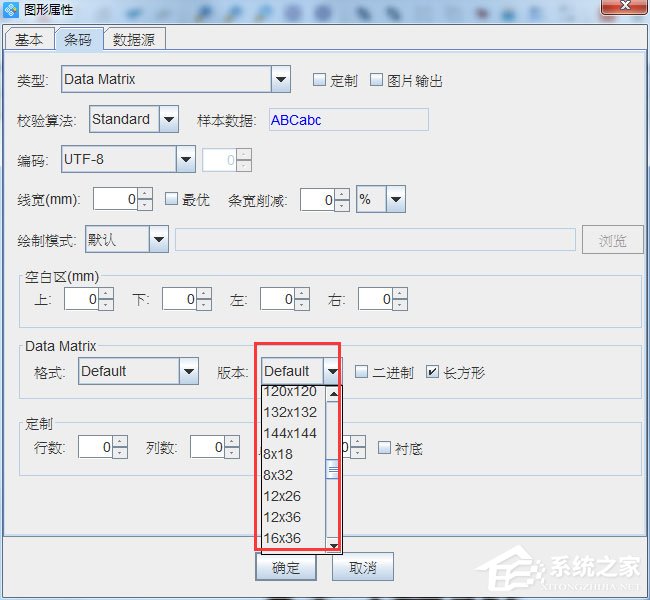This screenshot has width=650, height=600.
Task: Increase 线宽(mm) with the up arrow
Action: [x=145, y=194]
